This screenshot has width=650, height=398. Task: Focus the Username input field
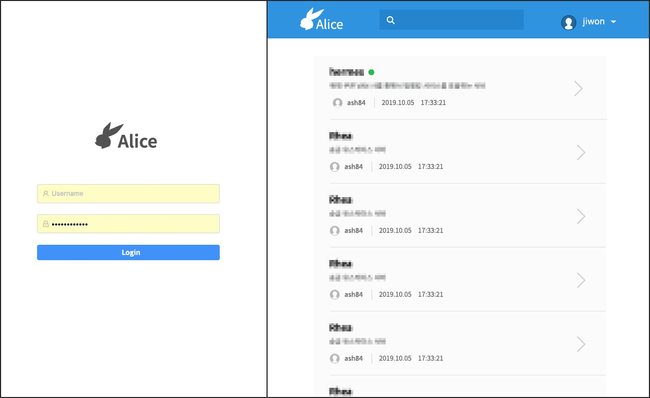coord(129,194)
